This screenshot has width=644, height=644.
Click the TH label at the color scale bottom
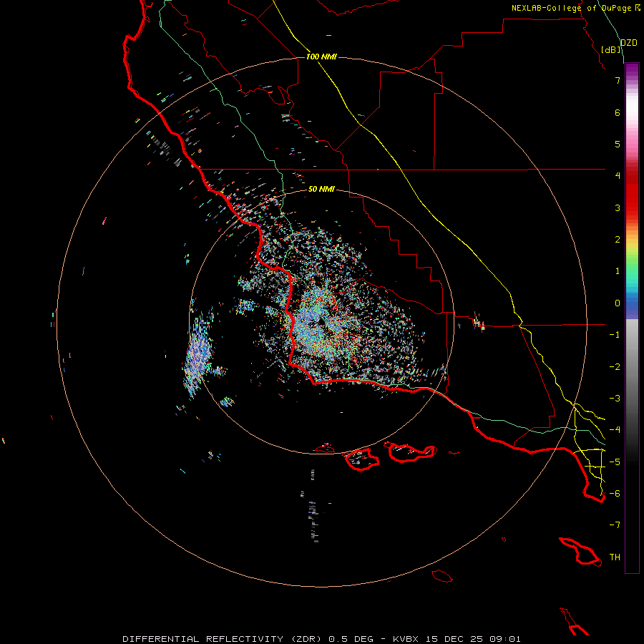pyautogui.click(x=615, y=557)
